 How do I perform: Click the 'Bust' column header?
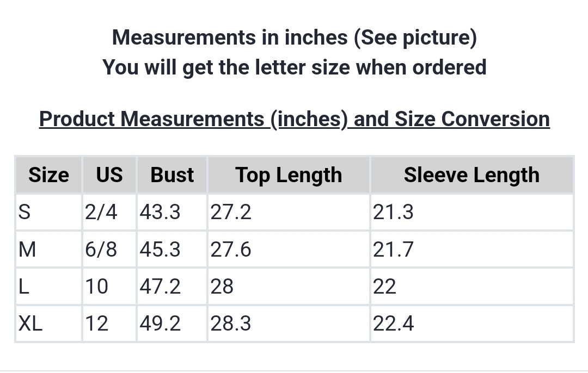point(172,175)
